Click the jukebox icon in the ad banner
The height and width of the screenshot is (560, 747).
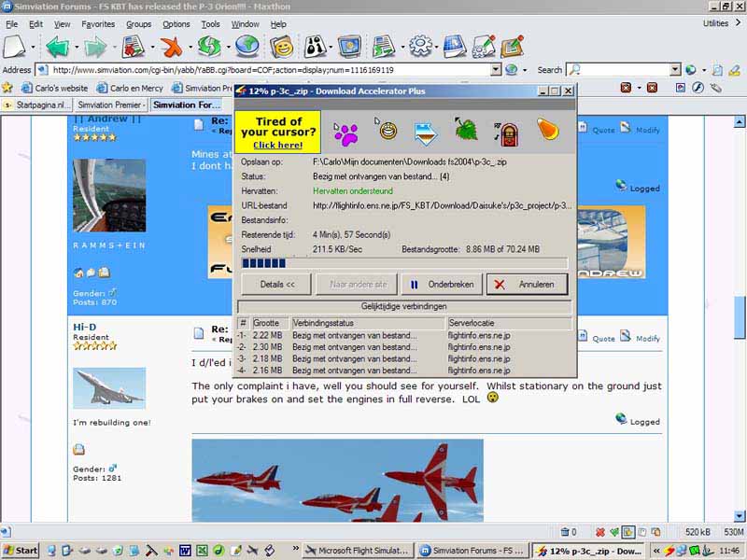coord(505,131)
